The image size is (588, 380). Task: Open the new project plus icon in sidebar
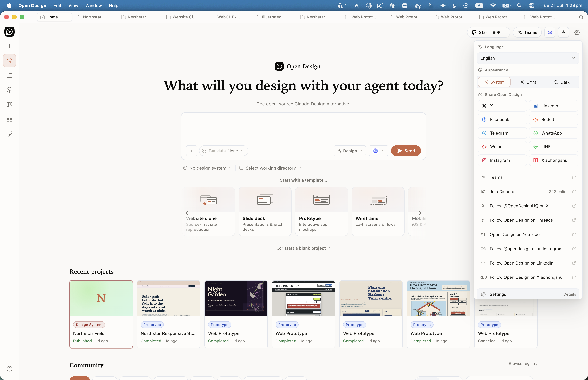[x=9, y=46]
